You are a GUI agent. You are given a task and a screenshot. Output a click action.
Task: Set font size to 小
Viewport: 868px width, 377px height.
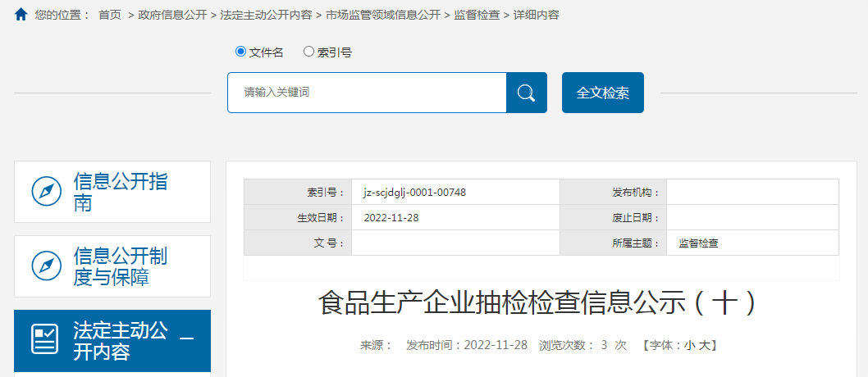690,346
